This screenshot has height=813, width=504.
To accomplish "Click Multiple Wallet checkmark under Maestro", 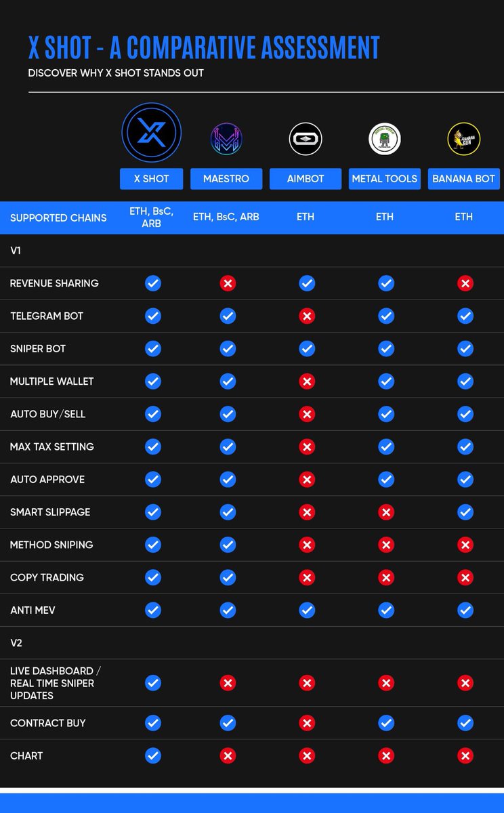I will (228, 381).
